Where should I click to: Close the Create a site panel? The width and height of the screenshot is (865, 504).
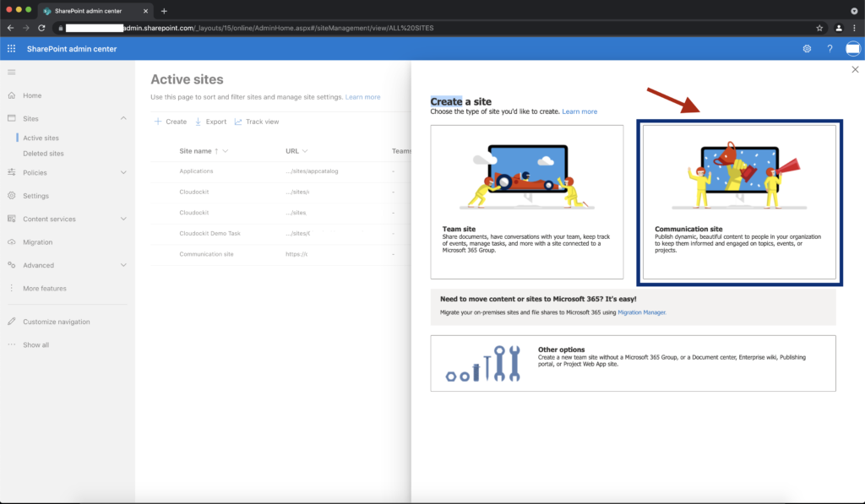tap(855, 69)
